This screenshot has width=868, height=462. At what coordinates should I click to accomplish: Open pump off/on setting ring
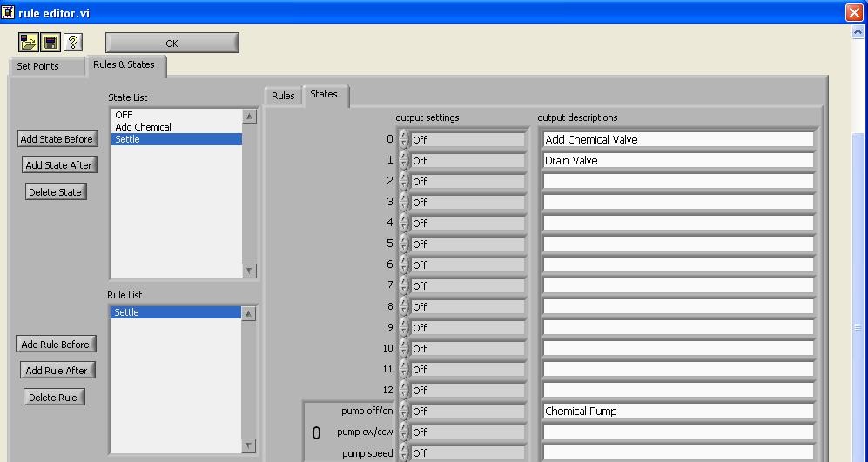[468, 411]
